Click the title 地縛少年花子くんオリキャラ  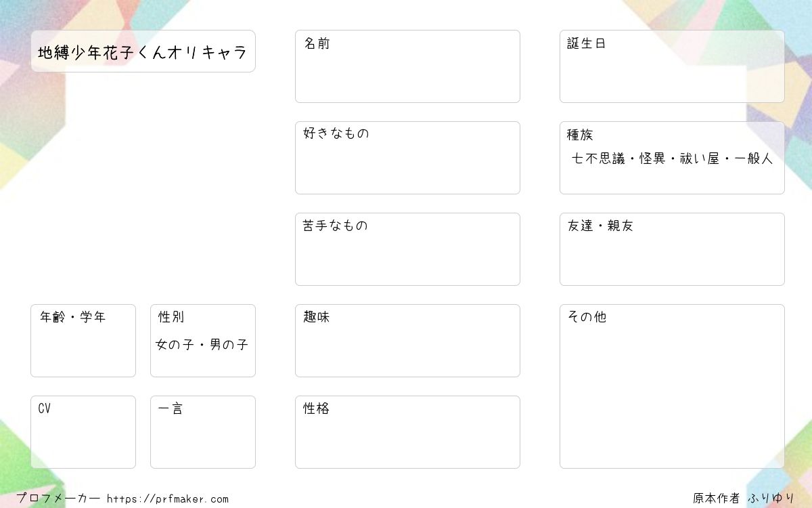[x=143, y=52]
